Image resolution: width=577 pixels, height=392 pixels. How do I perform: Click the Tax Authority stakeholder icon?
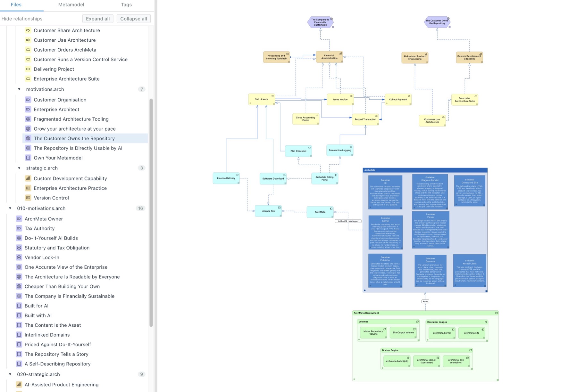[x=19, y=229]
